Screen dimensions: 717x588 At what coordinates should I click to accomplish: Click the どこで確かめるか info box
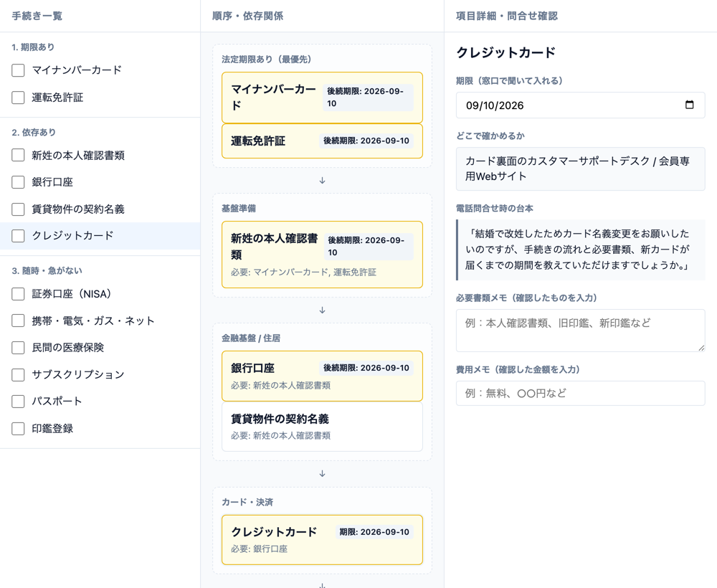580,169
